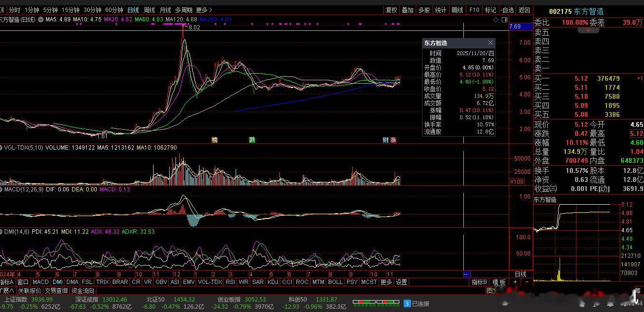Click the 榜 marker on the chart
The image size is (644, 312).
pos(214,140)
